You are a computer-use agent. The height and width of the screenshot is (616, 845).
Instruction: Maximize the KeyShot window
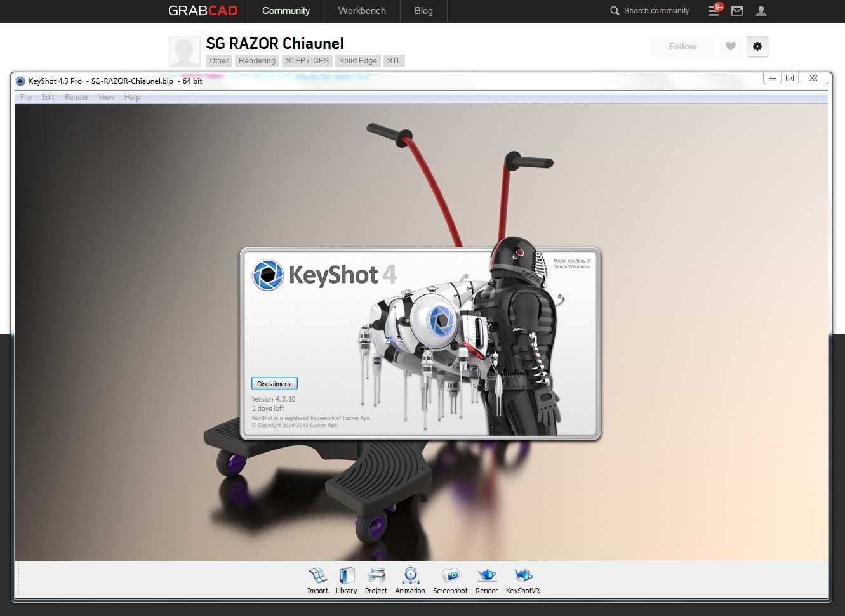[790, 79]
